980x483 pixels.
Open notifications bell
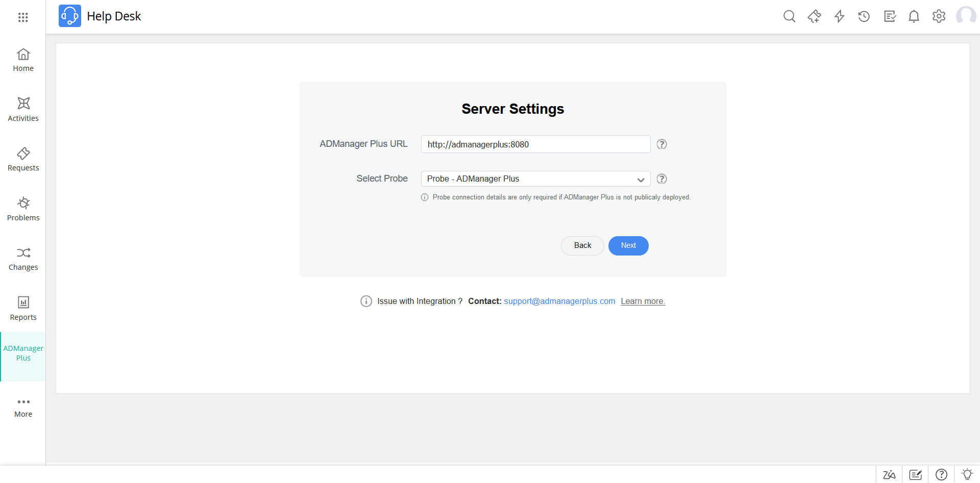click(x=914, y=16)
